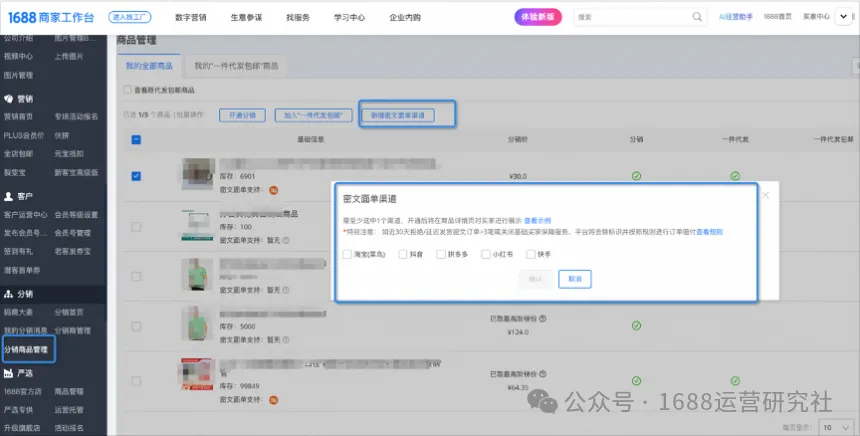Open 营销首页 in sidebar
Image resolution: width=860 pixels, height=436 pixels.
(18, 116)
